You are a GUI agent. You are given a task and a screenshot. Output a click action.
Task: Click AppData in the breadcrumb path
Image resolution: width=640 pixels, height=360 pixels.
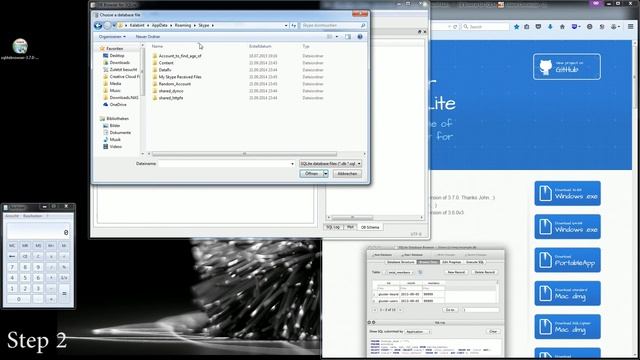[x=160, y=25]
